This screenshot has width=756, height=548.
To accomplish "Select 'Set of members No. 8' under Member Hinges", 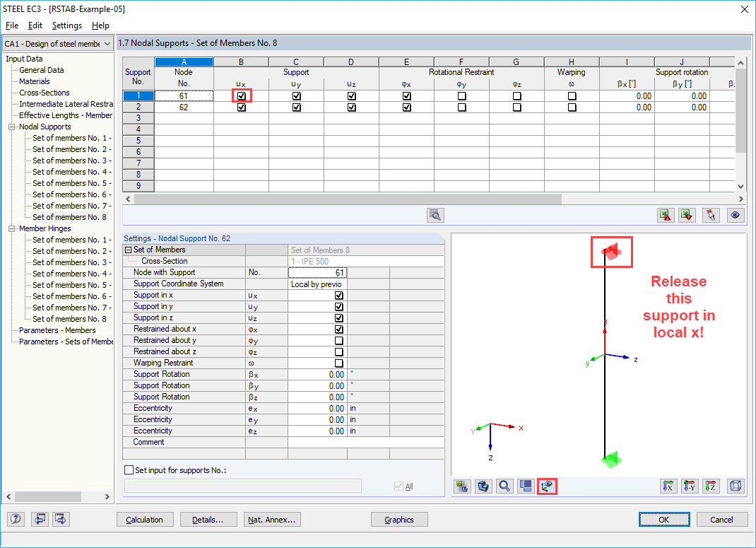I will pos(71,319).
